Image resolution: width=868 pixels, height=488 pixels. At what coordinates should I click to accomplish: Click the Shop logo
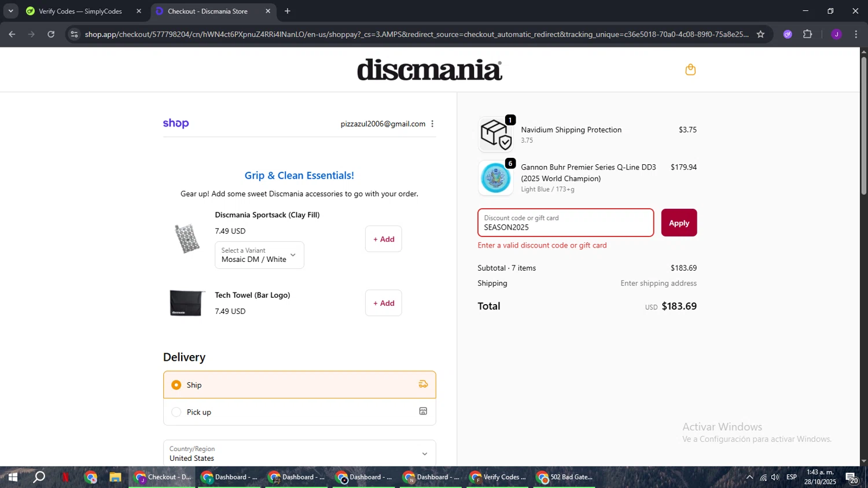tap(176, 123)
